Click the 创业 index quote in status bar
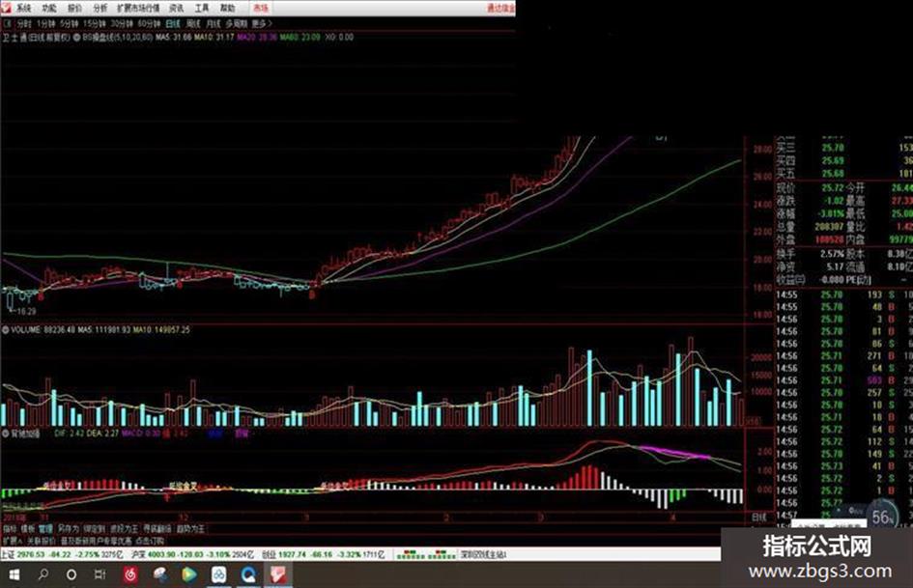 click(x=323, y=554)
